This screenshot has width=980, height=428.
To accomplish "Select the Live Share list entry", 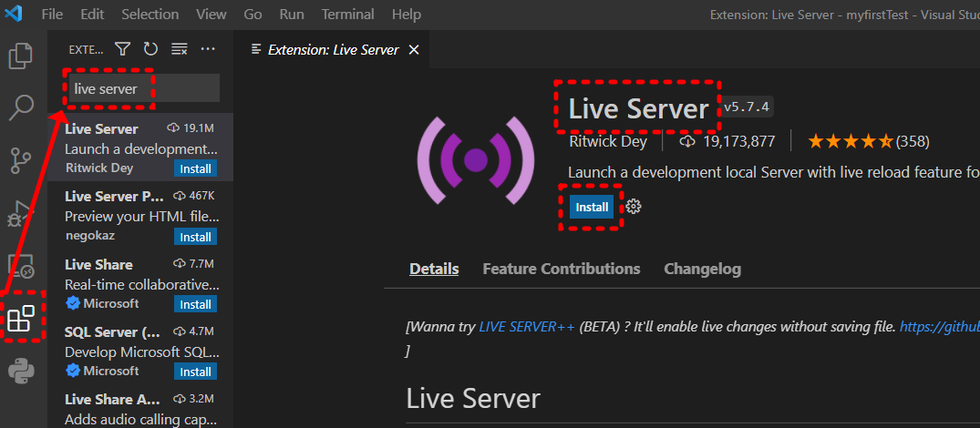I will (x=140, y=282).
